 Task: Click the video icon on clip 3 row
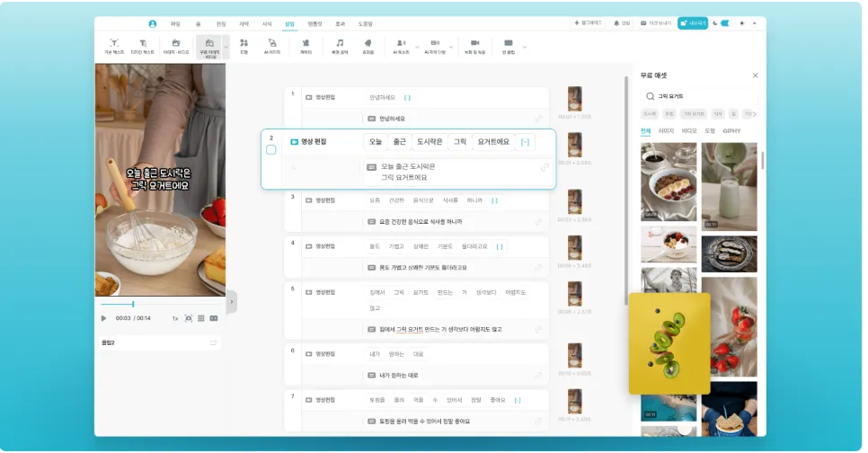(x=309, y=200)
